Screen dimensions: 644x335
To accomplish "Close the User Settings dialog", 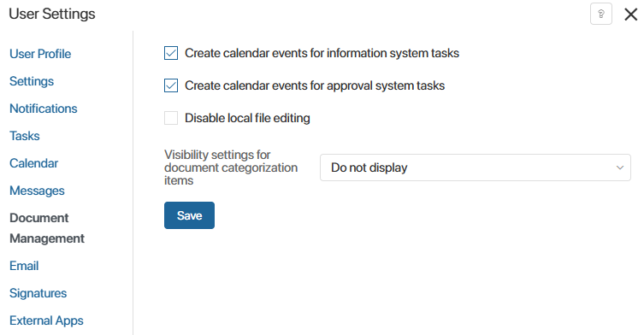I will click(x=630, y=15).
